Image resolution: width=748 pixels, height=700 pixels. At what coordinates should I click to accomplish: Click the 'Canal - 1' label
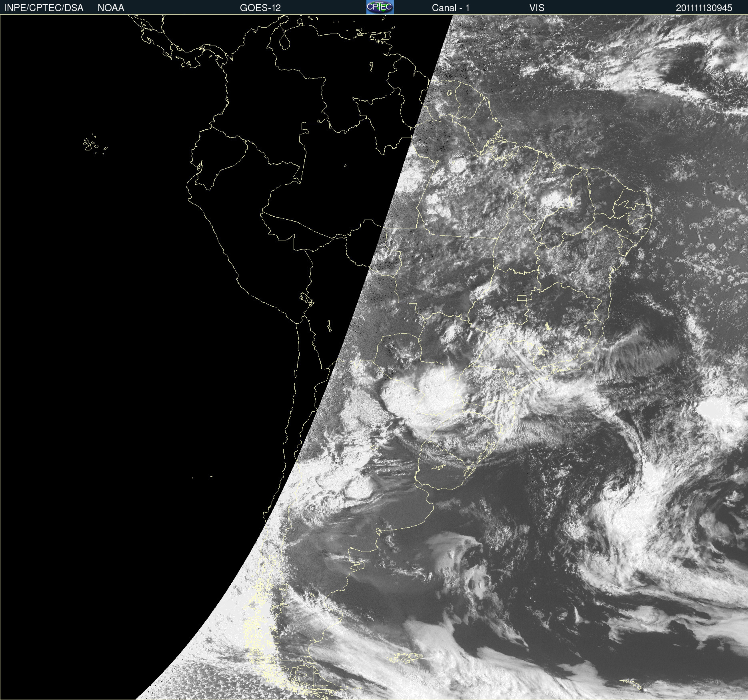[x=451, y=8]
